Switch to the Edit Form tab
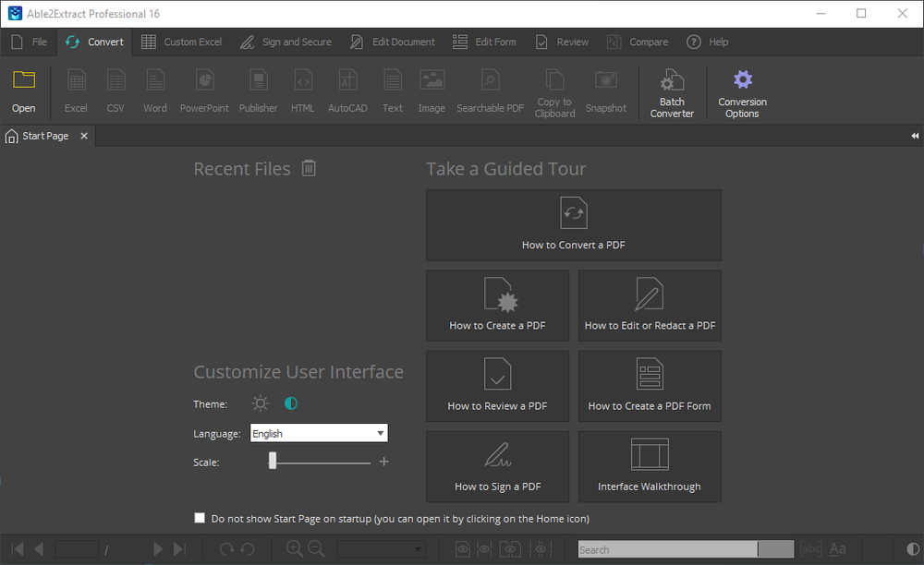The width and height of the screenshot is (924, 565). pyautogui.click(x=484, y=42)
